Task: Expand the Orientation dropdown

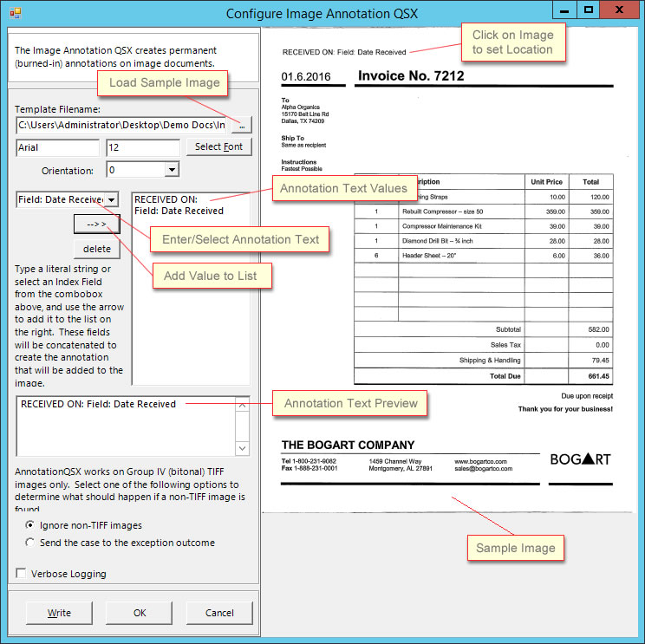Action: coord(172,169)
